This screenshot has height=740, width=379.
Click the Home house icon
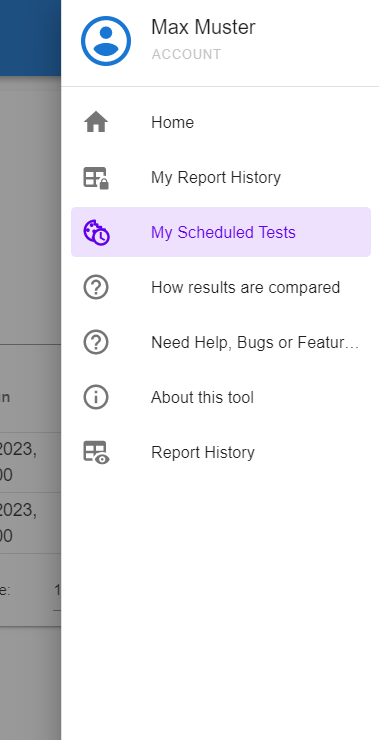[x=96, y=122]
